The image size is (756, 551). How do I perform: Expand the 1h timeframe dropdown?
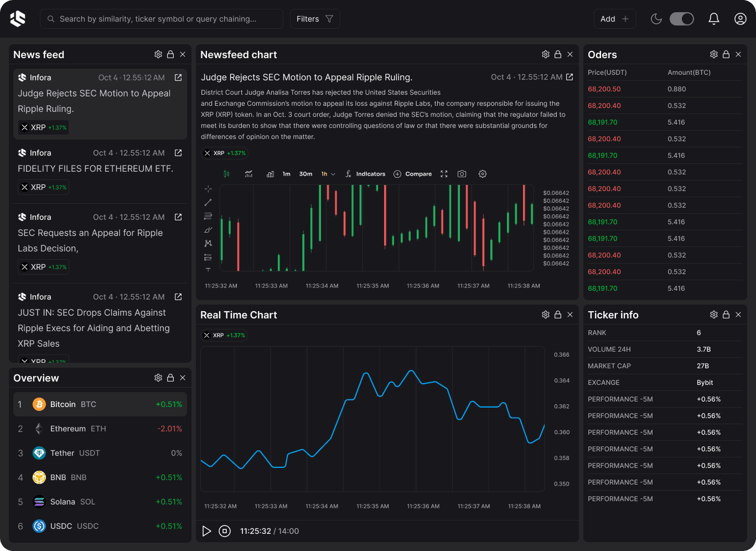328,174
